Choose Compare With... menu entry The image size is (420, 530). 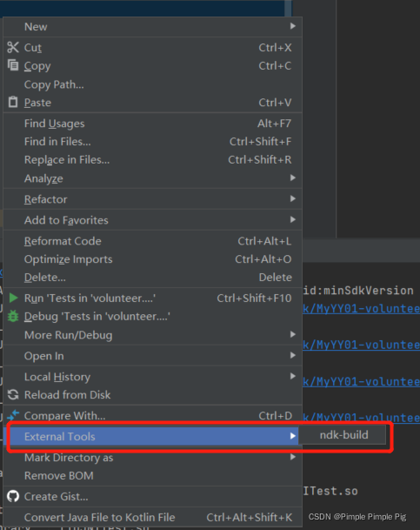pos(152,415)
